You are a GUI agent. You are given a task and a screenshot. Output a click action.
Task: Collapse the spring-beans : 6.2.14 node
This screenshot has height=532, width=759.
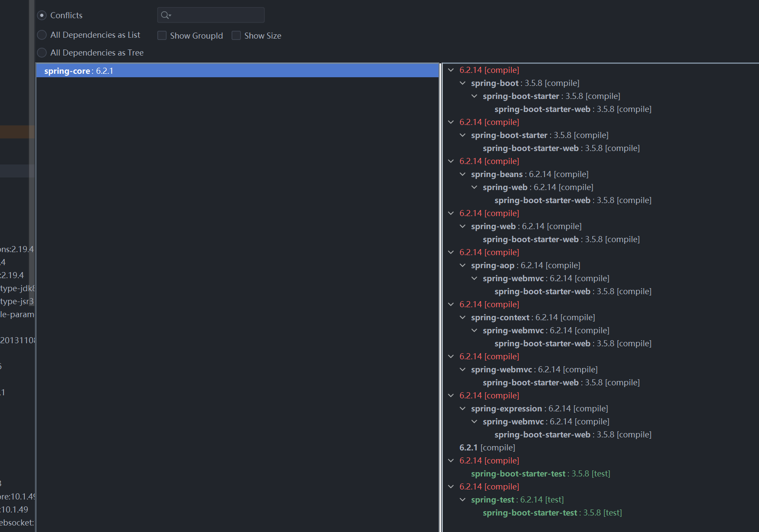tap(462, 174)
